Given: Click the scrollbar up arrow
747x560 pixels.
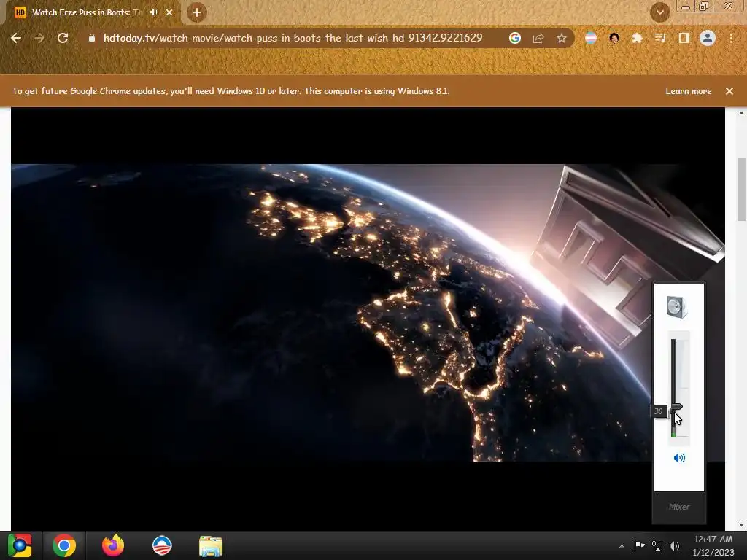Looking at the screenshot, I should click(x=741, y=113).
